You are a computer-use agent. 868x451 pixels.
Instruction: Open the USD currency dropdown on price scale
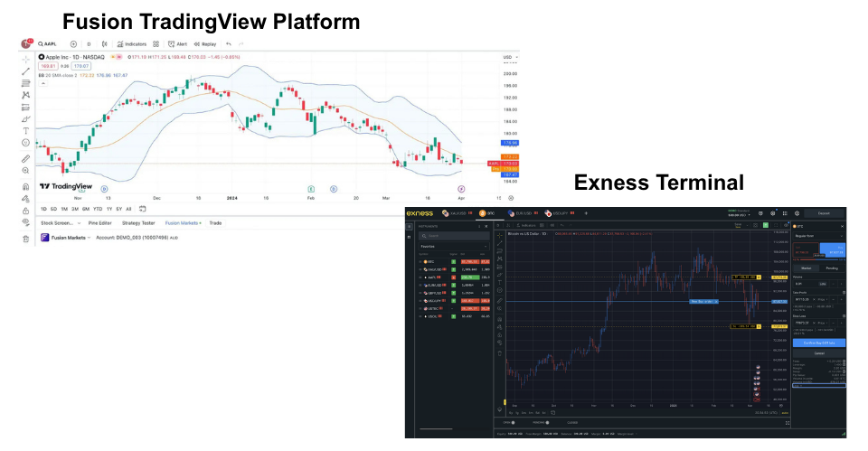[510, 57]
